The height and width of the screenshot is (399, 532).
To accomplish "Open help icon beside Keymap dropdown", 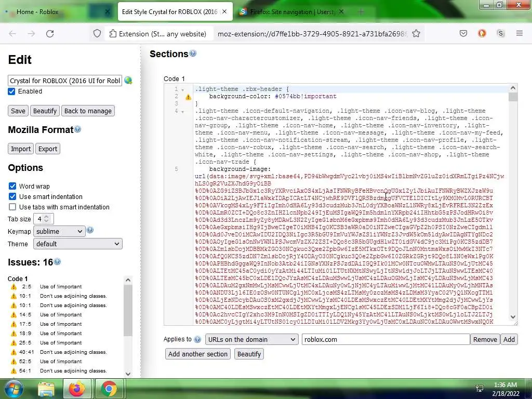I will (90, 230).
